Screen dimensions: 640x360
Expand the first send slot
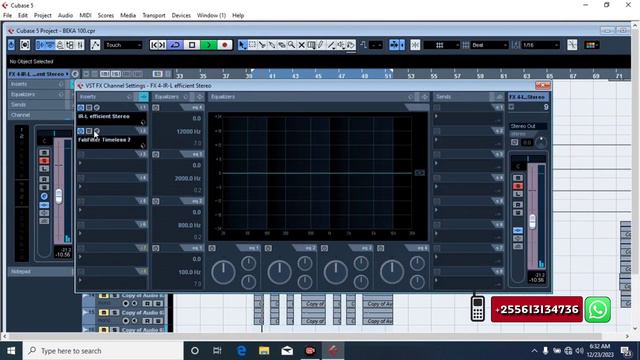pyautogui.click(x=436, y=116)
